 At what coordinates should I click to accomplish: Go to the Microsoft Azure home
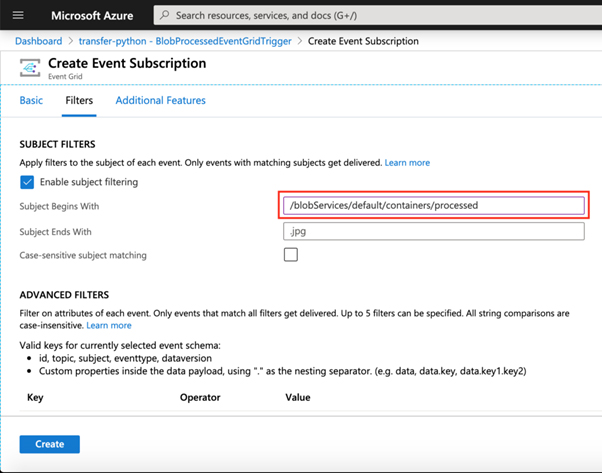(x=92, y=15)
